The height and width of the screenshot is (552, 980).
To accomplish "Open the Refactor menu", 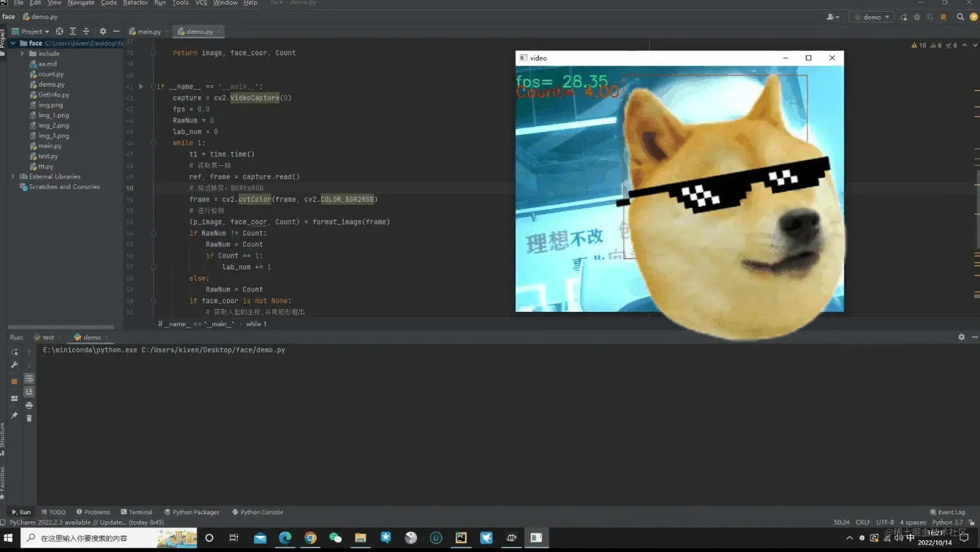I will pyautogui.click(x=135, y=3).
